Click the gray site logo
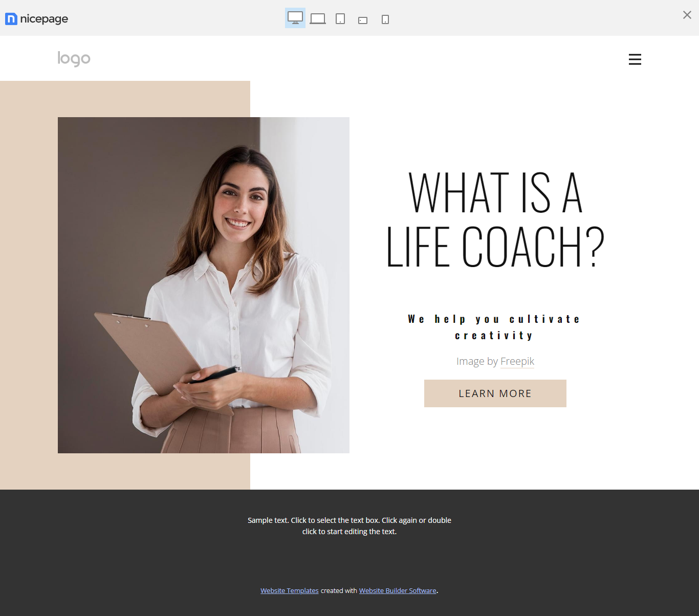 pyautogui.click(x=74, y=59)
